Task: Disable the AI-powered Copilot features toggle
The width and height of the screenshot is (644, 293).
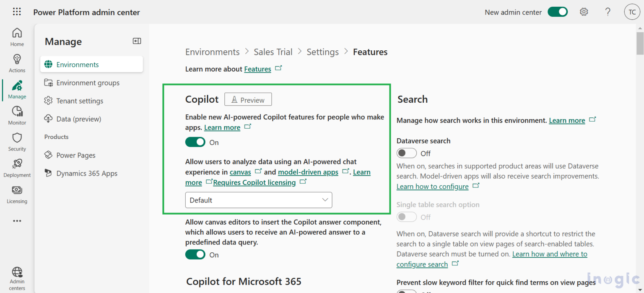Action: click(195, 142)
